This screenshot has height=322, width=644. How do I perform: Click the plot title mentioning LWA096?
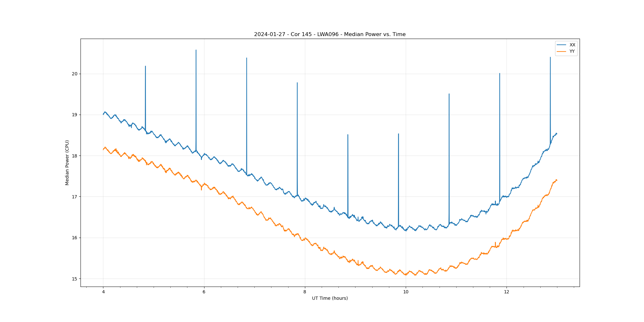330,34
